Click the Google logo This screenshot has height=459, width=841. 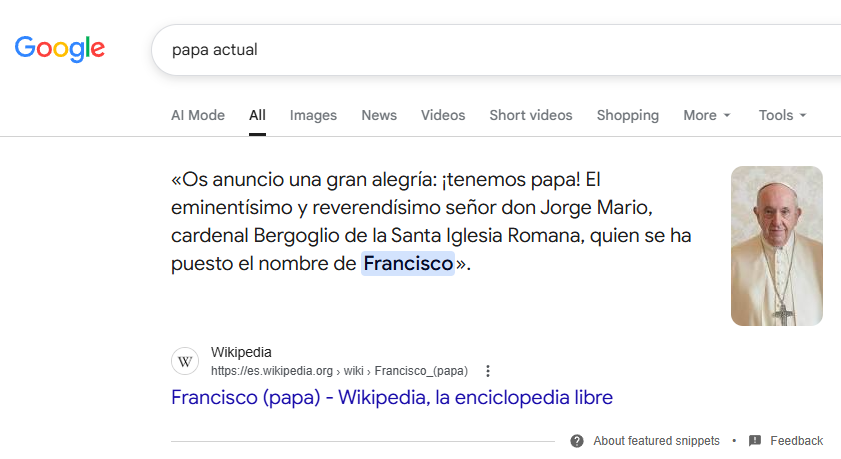point(60,49)
